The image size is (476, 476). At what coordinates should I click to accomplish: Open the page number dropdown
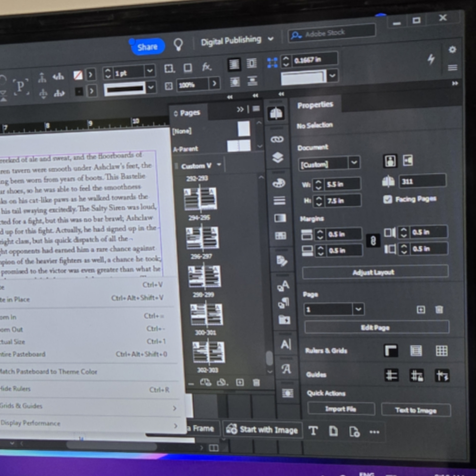point(358,309)
